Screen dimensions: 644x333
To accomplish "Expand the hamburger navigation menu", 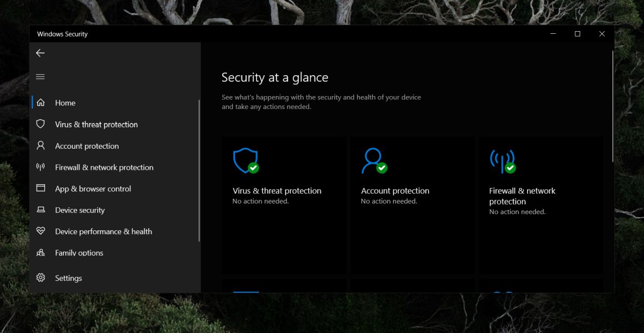I will tap(40, 77).
